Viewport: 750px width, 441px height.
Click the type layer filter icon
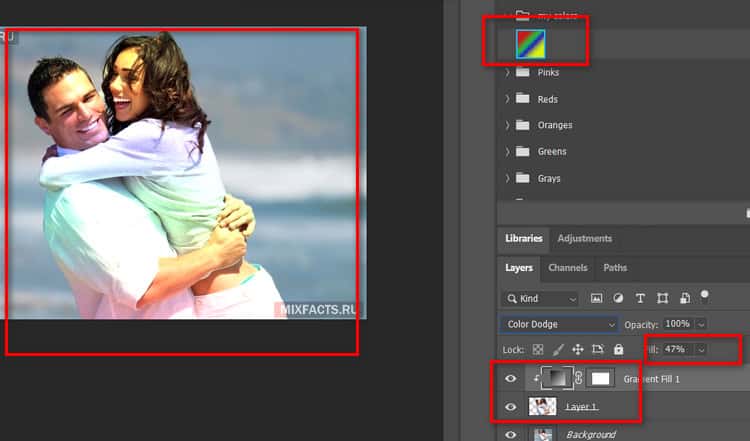click(x=640, y=298)
